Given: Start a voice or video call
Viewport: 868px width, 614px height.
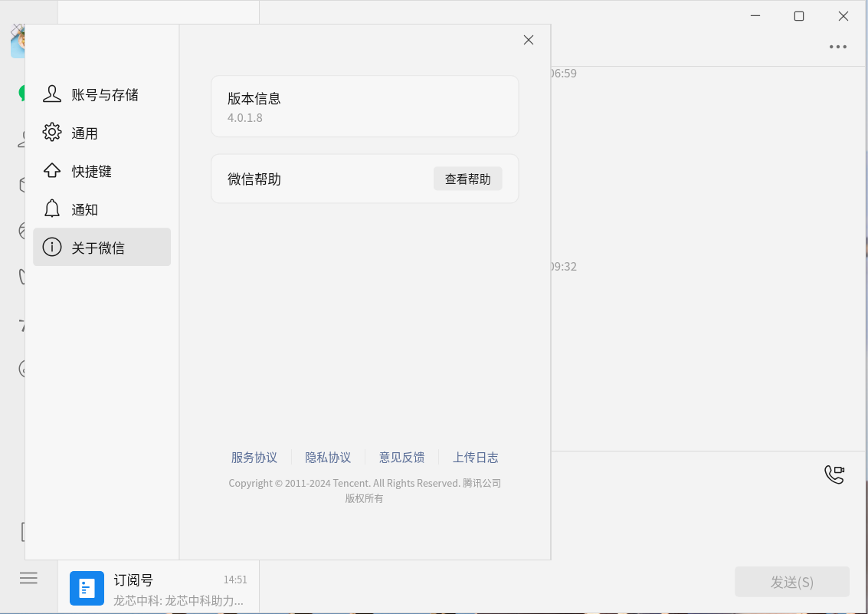Looking at the screenshot, I should [834, 474].
